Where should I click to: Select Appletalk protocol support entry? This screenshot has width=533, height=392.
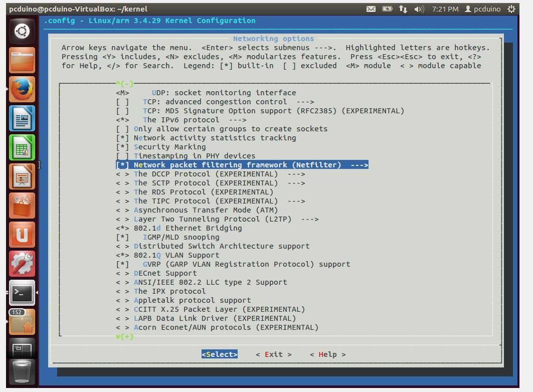(184, 300)
